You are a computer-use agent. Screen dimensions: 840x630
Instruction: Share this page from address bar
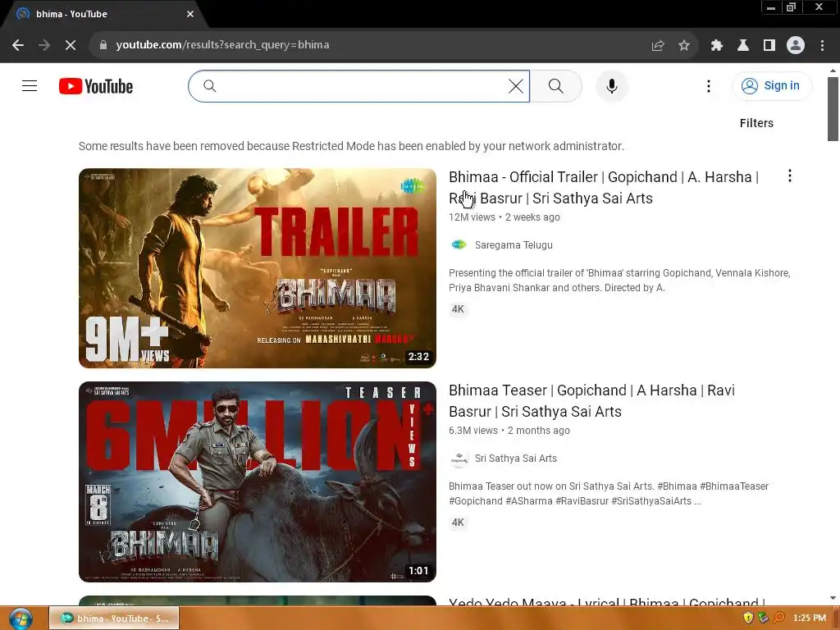coord(658,46)
